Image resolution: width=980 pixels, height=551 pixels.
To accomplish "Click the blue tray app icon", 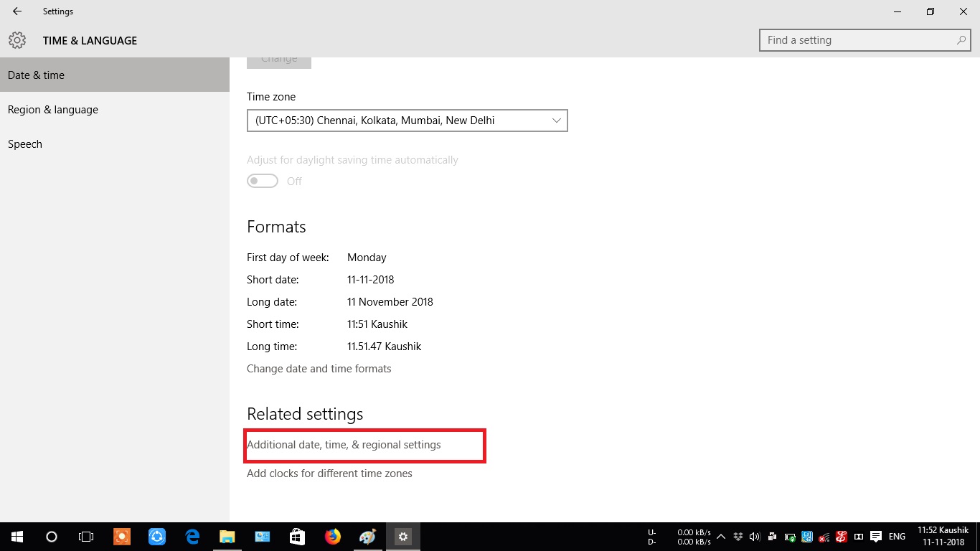I will tap(807, 537).
